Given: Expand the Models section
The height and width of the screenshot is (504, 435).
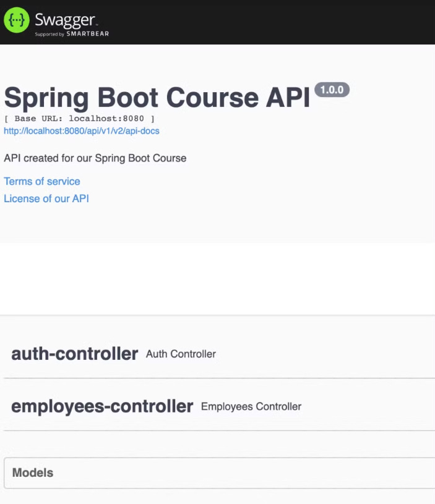Looking at the screenshot, I should coord(219,473).
